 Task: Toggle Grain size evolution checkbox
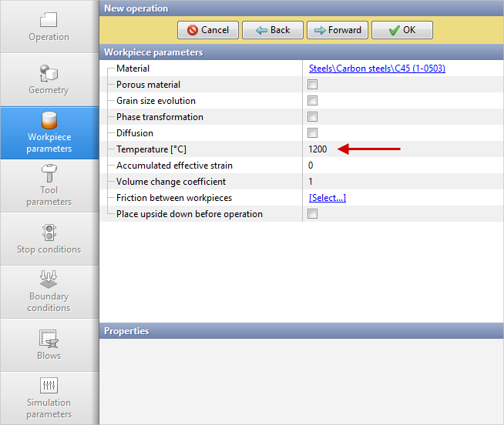pos(313,101)
